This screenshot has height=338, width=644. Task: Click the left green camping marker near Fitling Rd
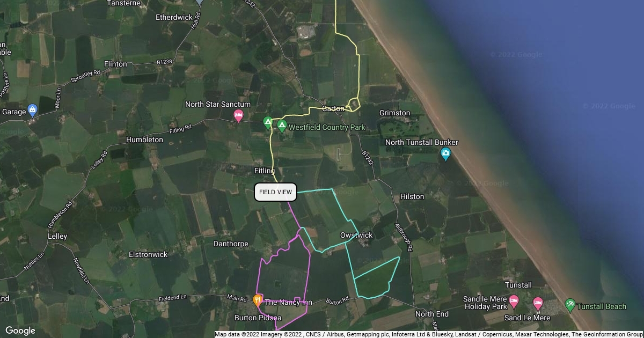(268, 123)
